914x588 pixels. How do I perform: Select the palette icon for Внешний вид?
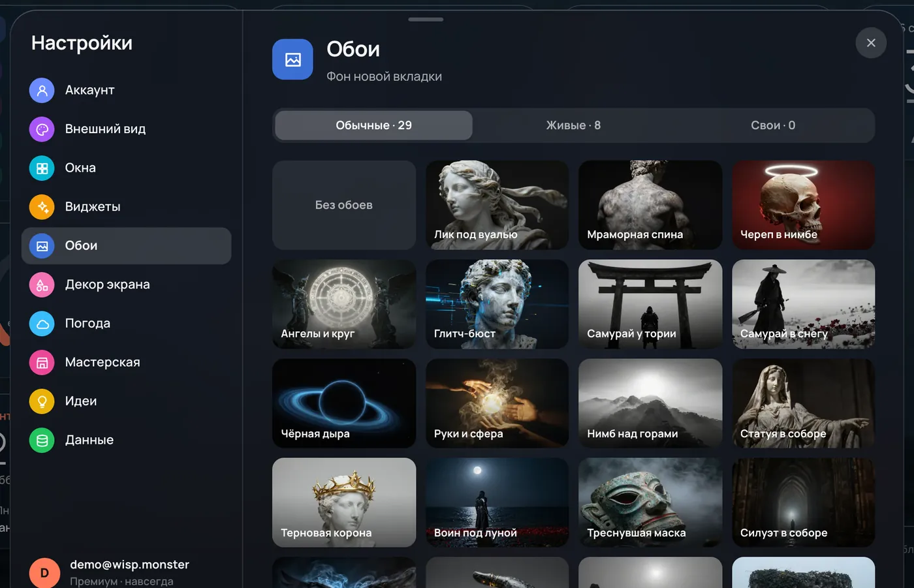coord(42,129)
